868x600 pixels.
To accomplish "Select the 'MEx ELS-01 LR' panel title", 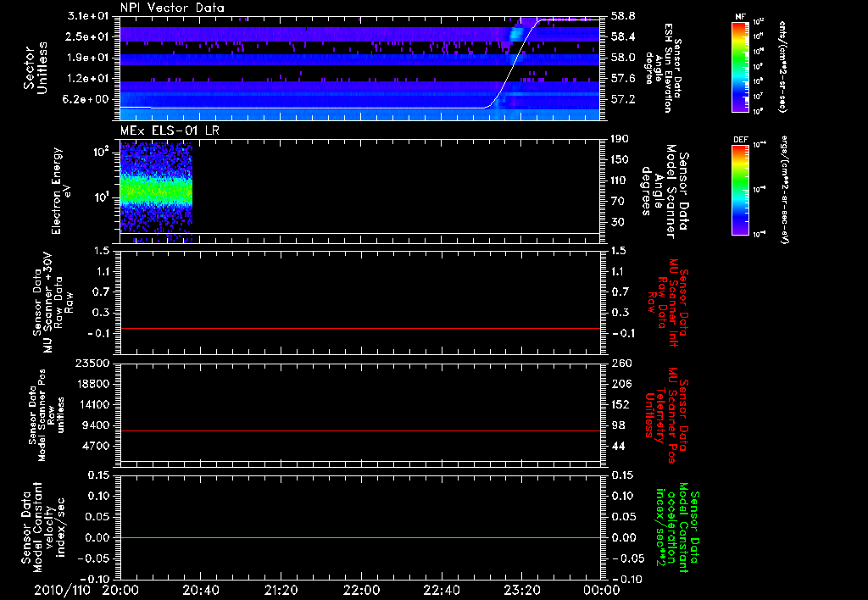I will 170,131.
